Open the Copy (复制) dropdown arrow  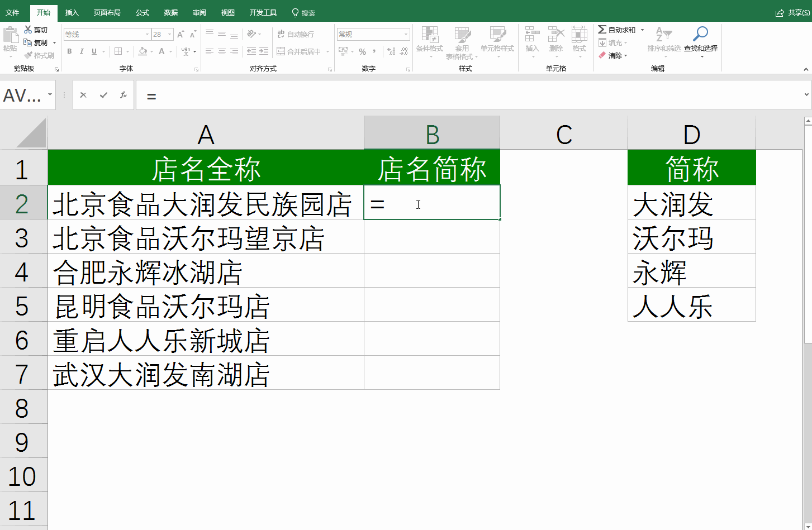(54, 42)
